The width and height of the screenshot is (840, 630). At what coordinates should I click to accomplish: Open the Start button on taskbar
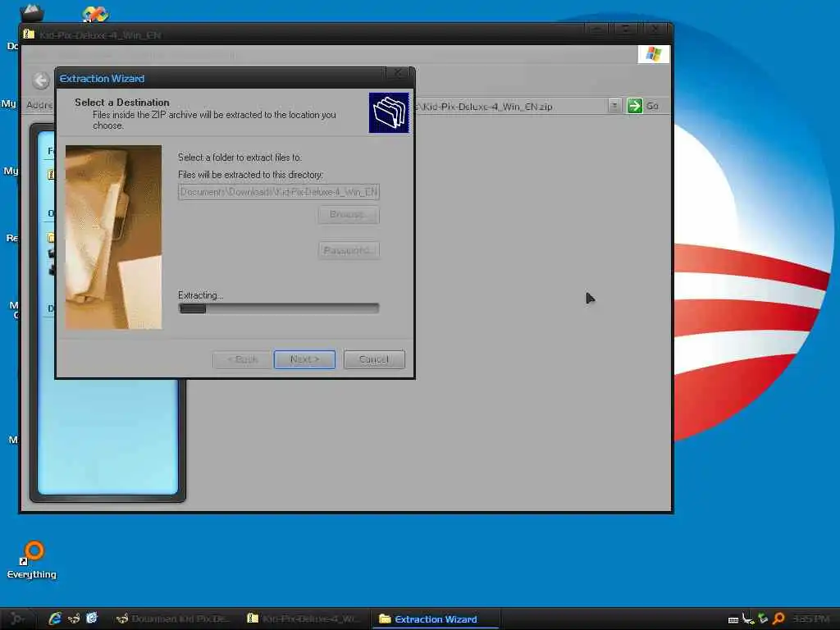(18, 619)
